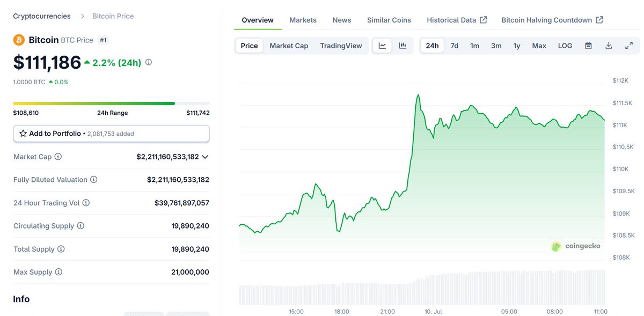The width and height of the screenshot is (644, 316).
Task: Set chart range to 24h
Action: [x=432, y=46]
